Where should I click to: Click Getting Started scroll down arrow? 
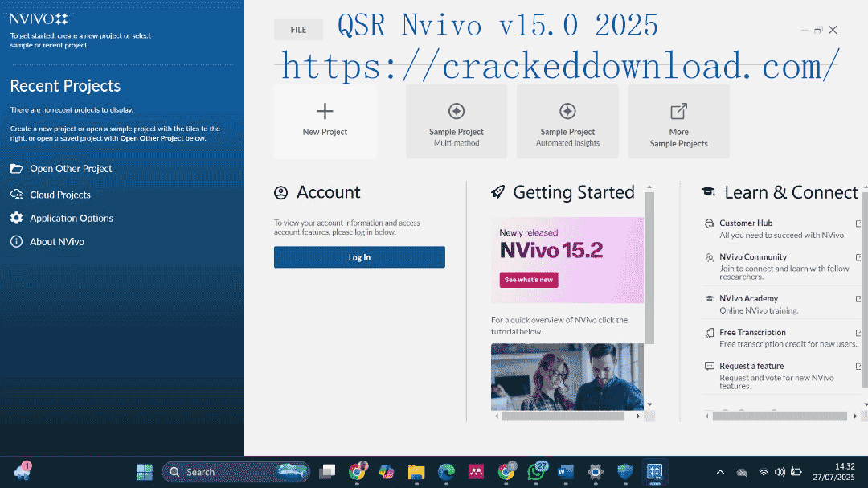point(650,405)
